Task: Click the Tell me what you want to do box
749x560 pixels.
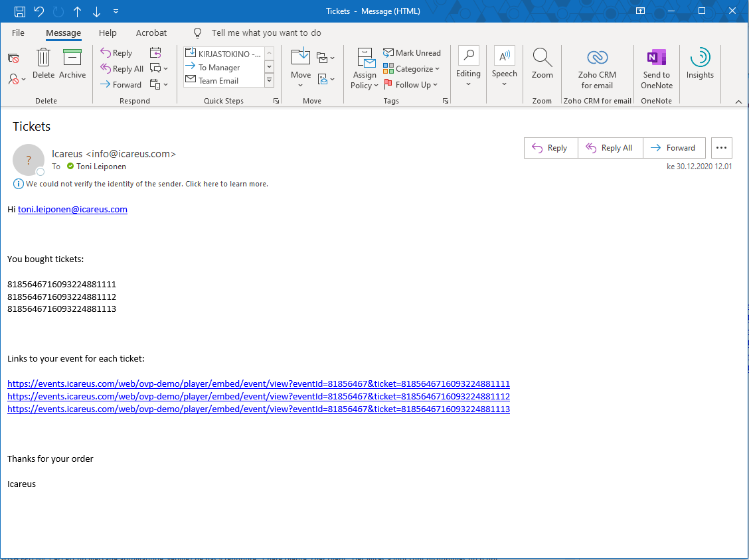Action: (266, 33)
